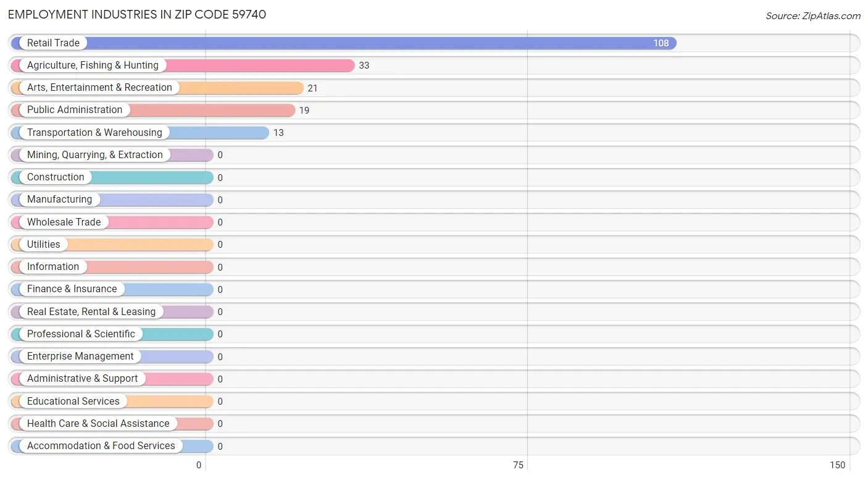
Task: Click the Health Care & Social Assistance label
Action: click(x=98, y=424)
